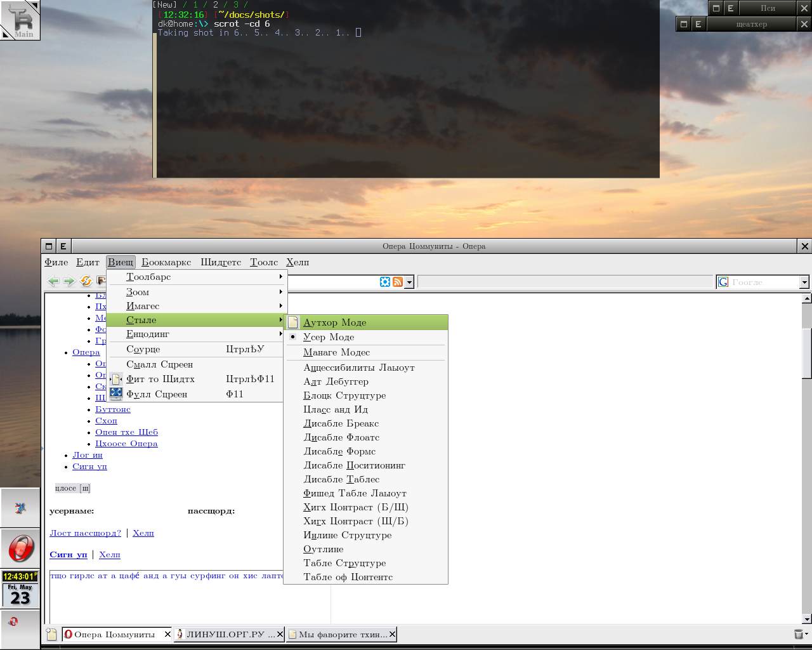Click the vertical scrollbar thumb
This screenshot has height=650, width=812.
(x=807, y=354)
